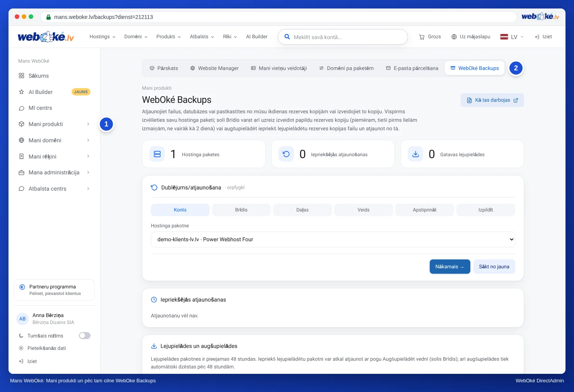574x392 pixels.
Task: Go to the E-pasta pārcelšana tab
Action: [412, 68]
